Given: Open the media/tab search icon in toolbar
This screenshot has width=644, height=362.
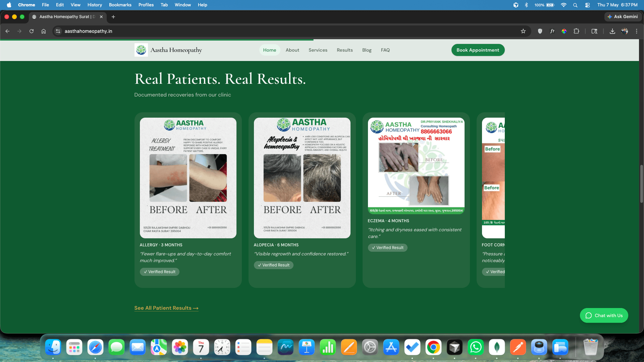Looking at the screenshot, I should point(594,31).
